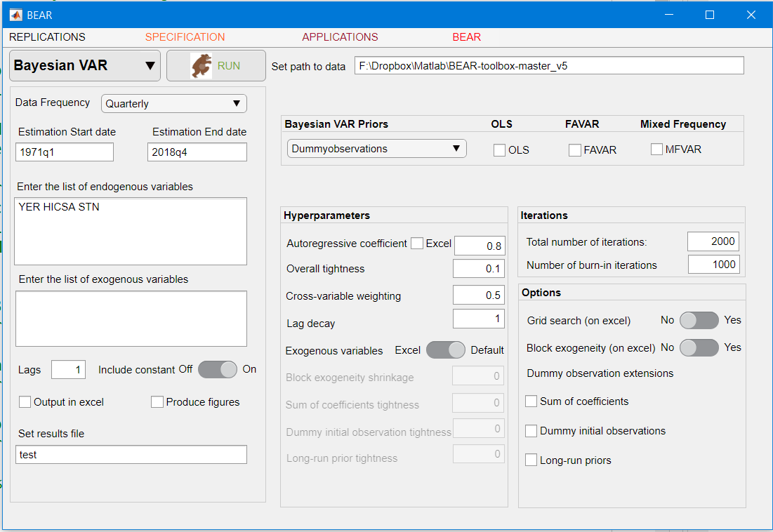
Task: Tick the OLS checkbox
Action: point(499,149)
